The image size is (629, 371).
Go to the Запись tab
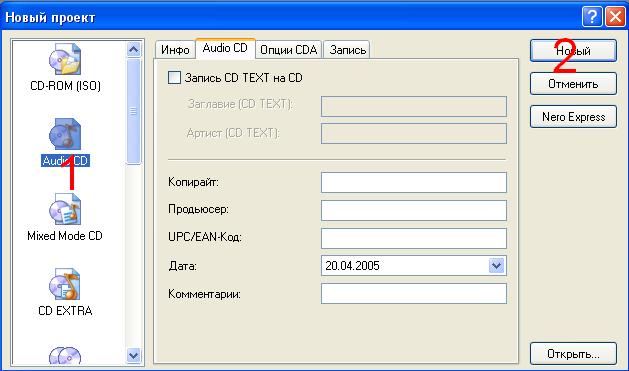pos(347,50)
